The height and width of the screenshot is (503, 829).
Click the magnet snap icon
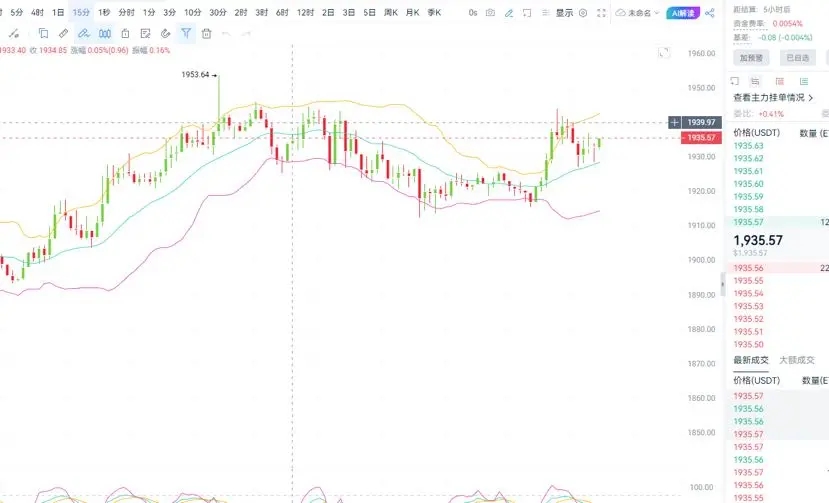[165, 34]
